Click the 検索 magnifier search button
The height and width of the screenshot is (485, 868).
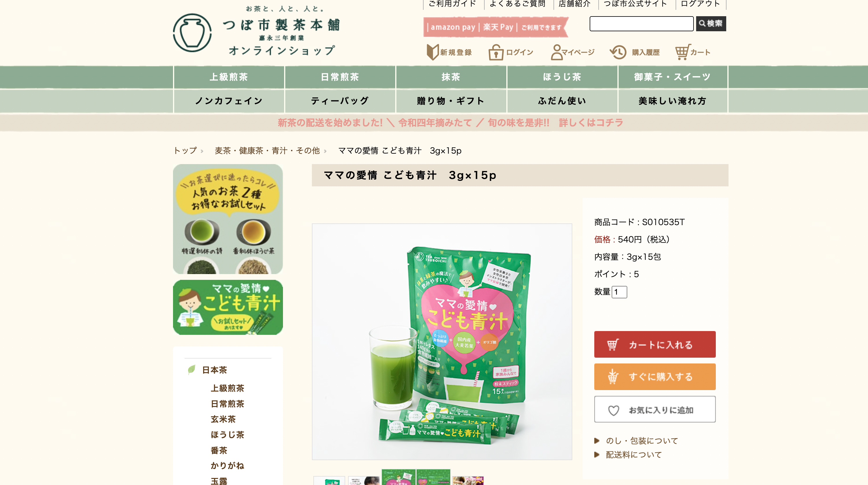tap(711, 24)
